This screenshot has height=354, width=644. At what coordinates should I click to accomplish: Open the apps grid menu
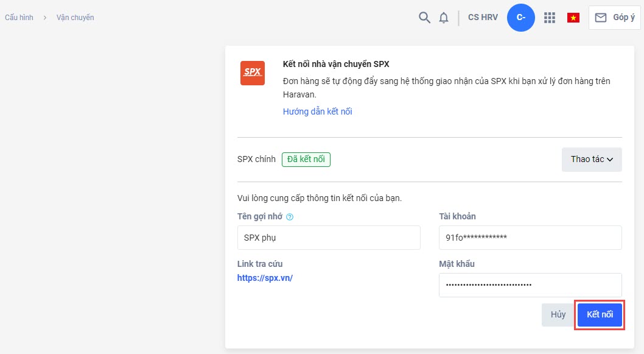pyautogui.click(x=550, y=18)
